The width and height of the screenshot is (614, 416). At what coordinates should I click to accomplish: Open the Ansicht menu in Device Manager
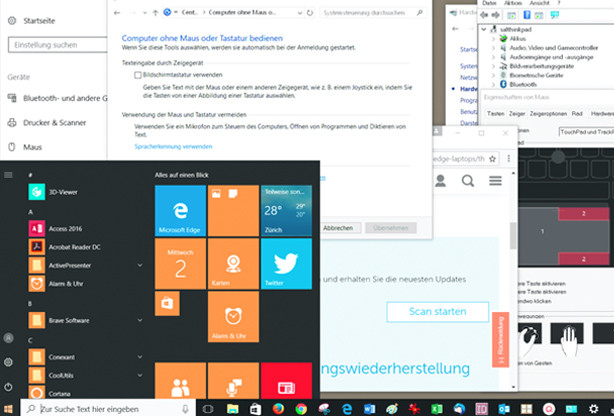539,3
